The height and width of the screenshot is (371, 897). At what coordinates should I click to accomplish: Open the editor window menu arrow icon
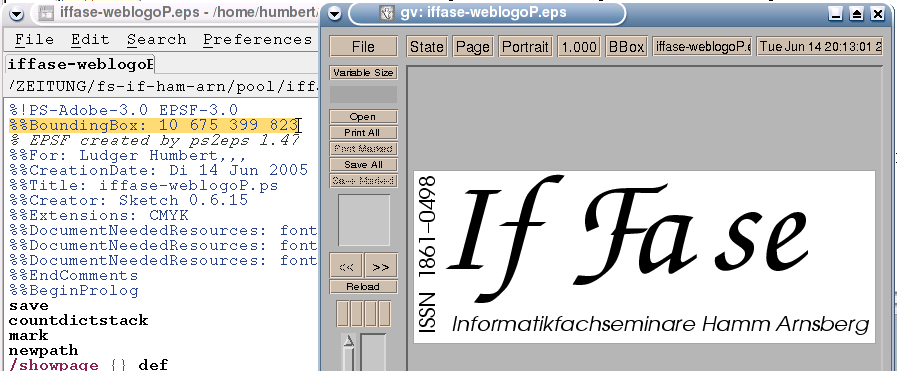click(17, 14)
